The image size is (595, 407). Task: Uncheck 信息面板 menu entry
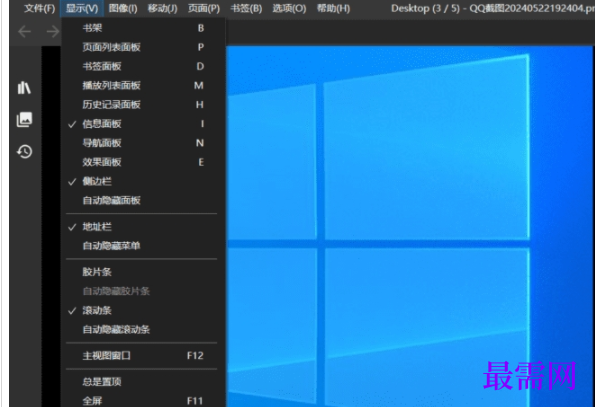(x=142, y=124)
